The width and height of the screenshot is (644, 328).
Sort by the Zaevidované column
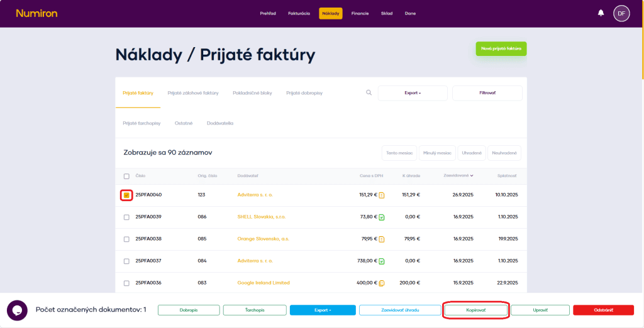(x=458, y=176)
